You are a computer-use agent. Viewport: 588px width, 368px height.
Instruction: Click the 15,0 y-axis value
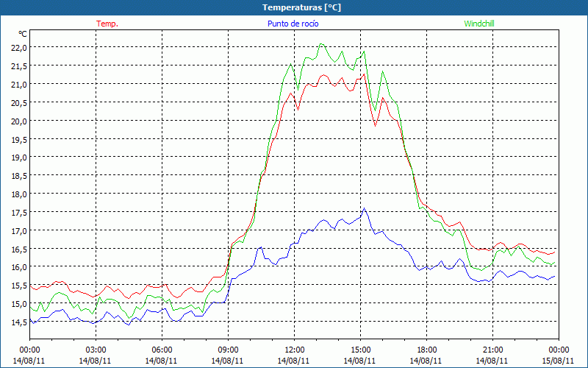pyautogui.click(x=20, y=304)
